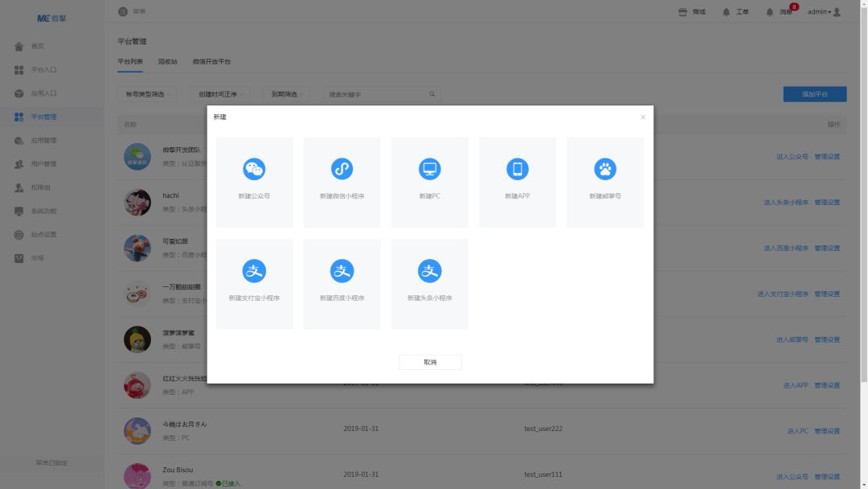Screen dimensions: 868x489
Task: Click the 今晚はお月さん avatar thumbnail
Action: [x=137, y=431]
